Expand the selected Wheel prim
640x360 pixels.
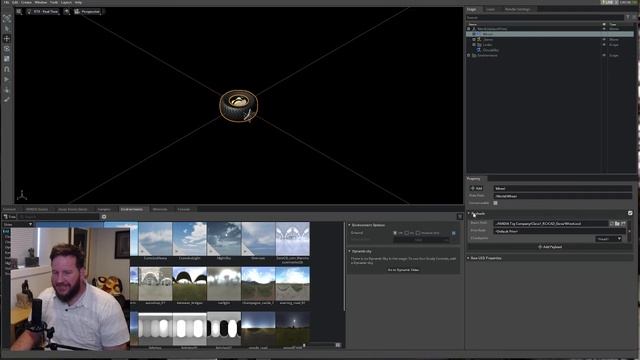[474, 34]
